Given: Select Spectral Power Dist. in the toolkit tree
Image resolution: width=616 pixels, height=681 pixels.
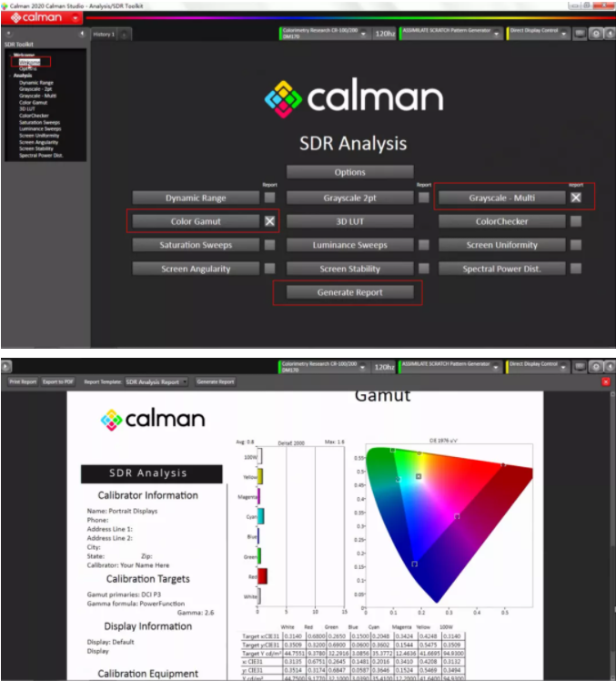Looking at the screenshot, I should [x=41, y=156].
